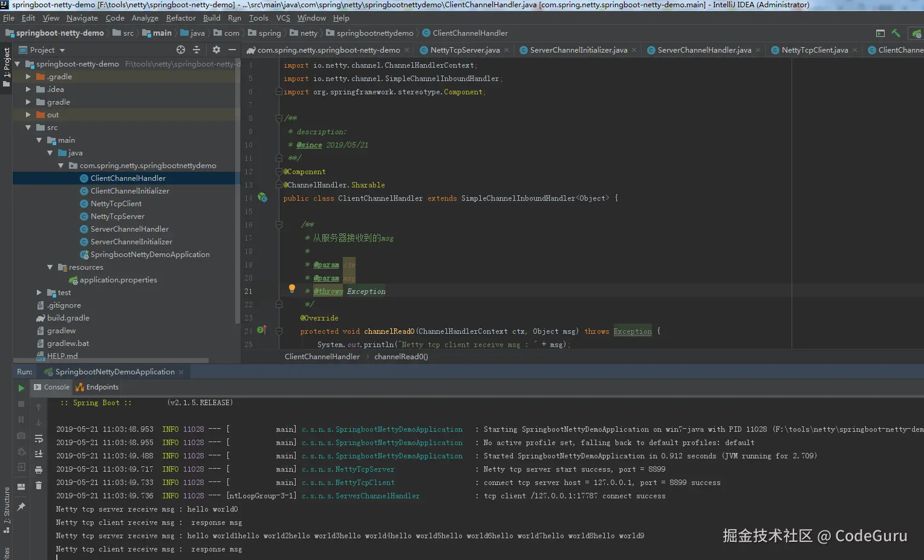Open the Refactor menu
This screenshot has width=924, height=560.
180,18
